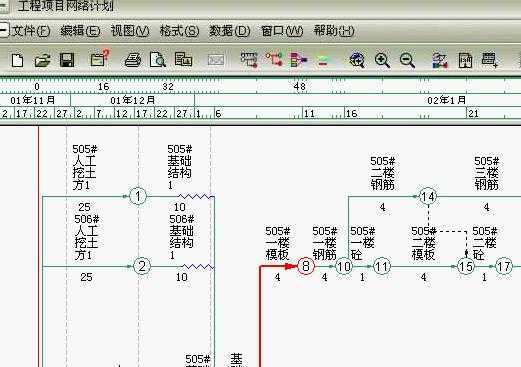This screenshot has width=521, height=367.
Task: Click the greyed-out envelope mail icon
Action: tap(216, 60)
